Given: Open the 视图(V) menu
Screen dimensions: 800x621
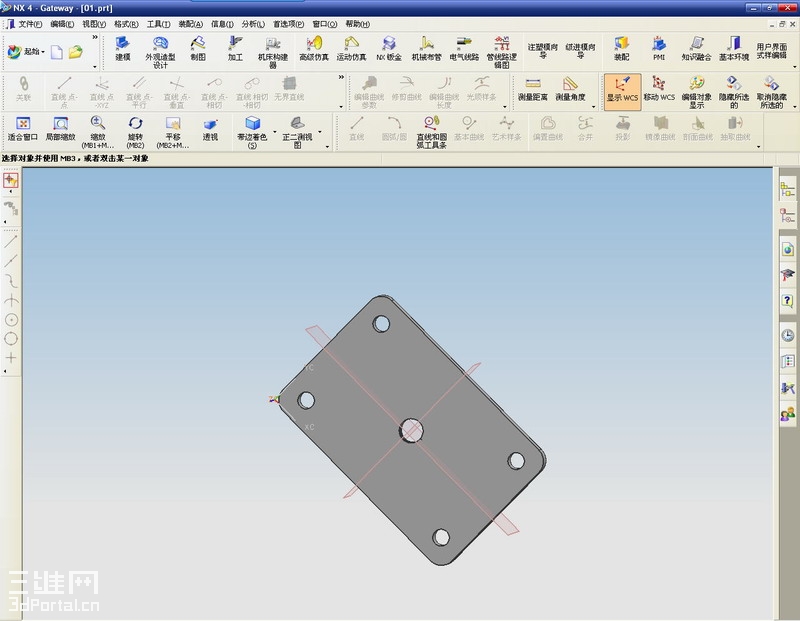Looking at the screenshot, I should click(94, 24).
